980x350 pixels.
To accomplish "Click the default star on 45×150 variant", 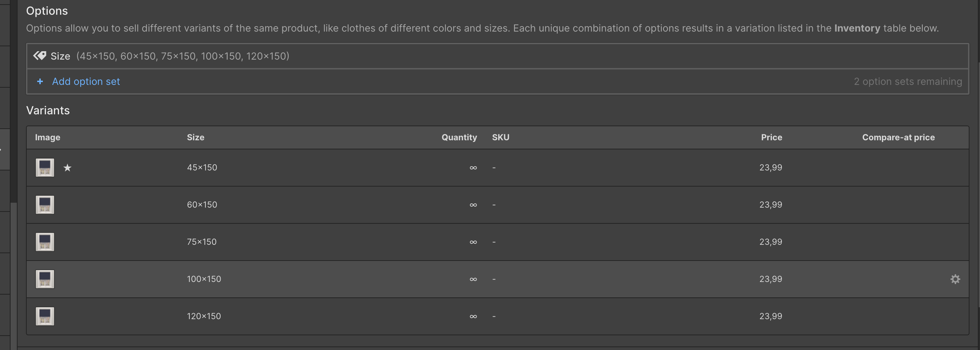I will click(x=67, y=168).
